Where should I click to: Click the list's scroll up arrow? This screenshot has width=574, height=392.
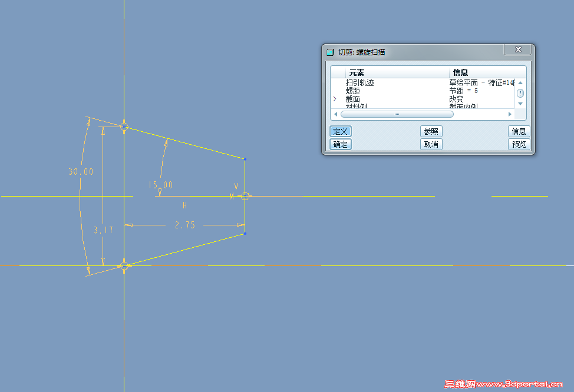point(520,82)
